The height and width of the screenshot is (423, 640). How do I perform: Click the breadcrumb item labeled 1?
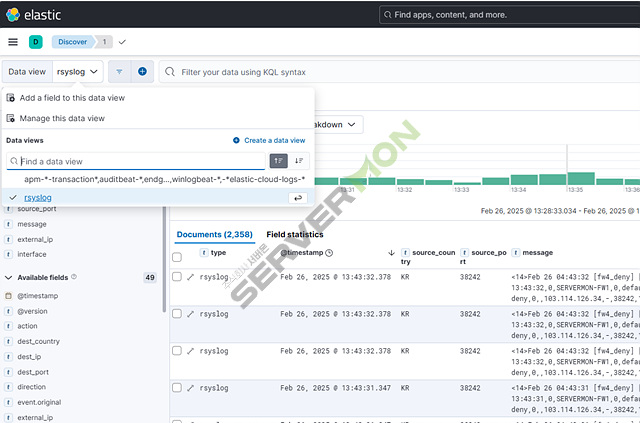104,42
